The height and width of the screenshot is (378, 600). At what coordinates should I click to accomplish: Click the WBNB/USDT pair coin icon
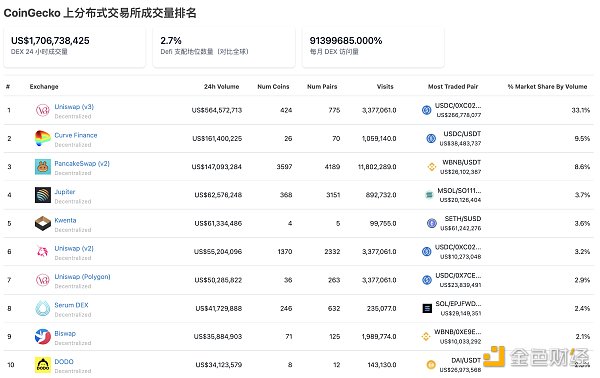pos(432,167)
